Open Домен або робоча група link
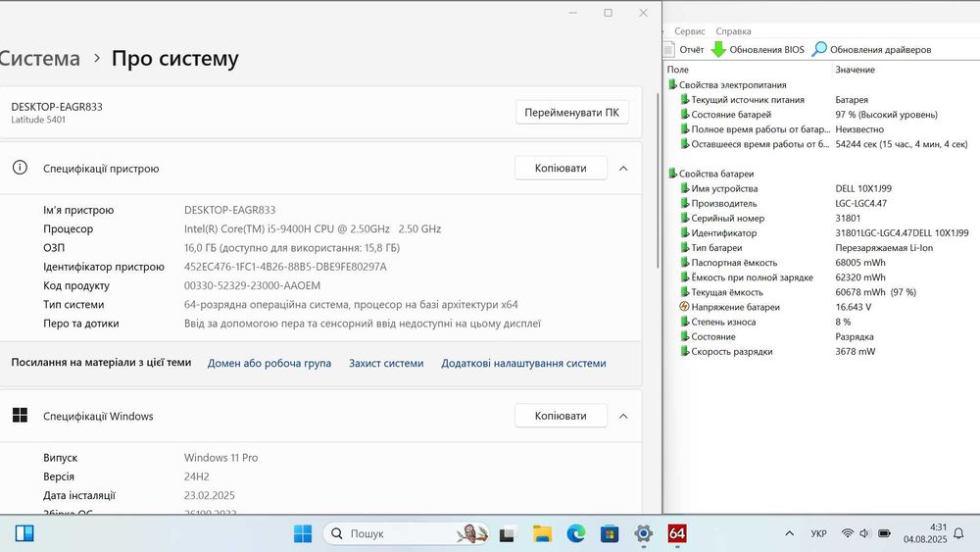The image size is (980, 552). point(269,363)
